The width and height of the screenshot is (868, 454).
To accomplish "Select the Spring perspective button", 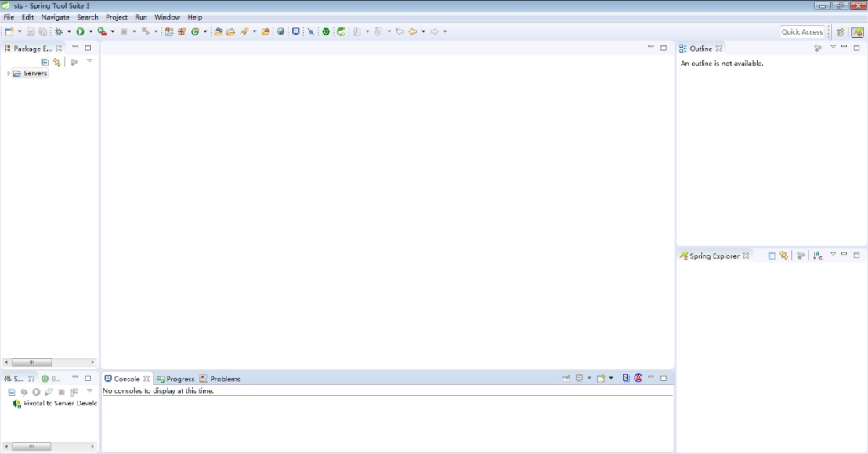I will coord(858,31).
